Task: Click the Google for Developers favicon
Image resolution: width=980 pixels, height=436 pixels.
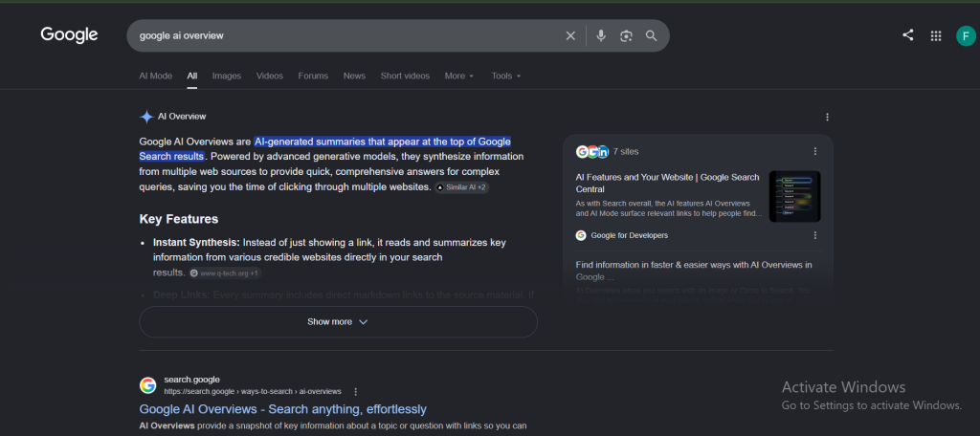Action: coord(581,235)
